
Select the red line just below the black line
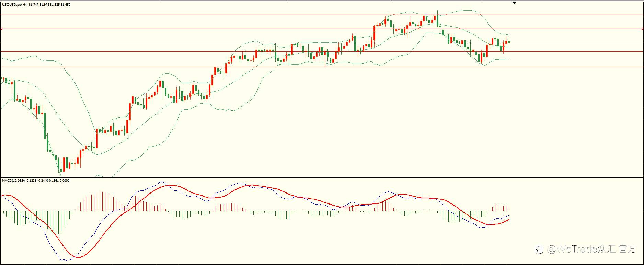pyautogui.click(x=322, y=51)
